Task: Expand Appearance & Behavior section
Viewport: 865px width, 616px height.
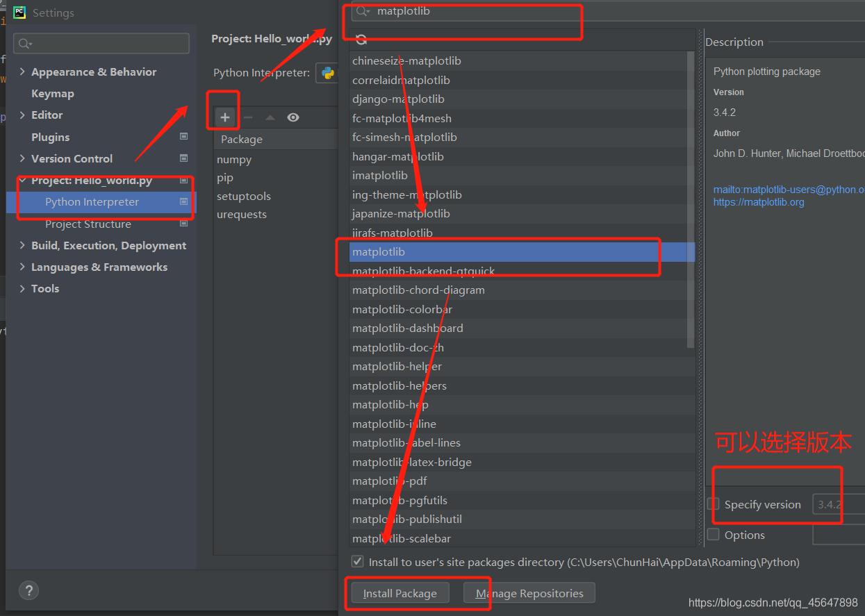Action: [x=22, y=72]
